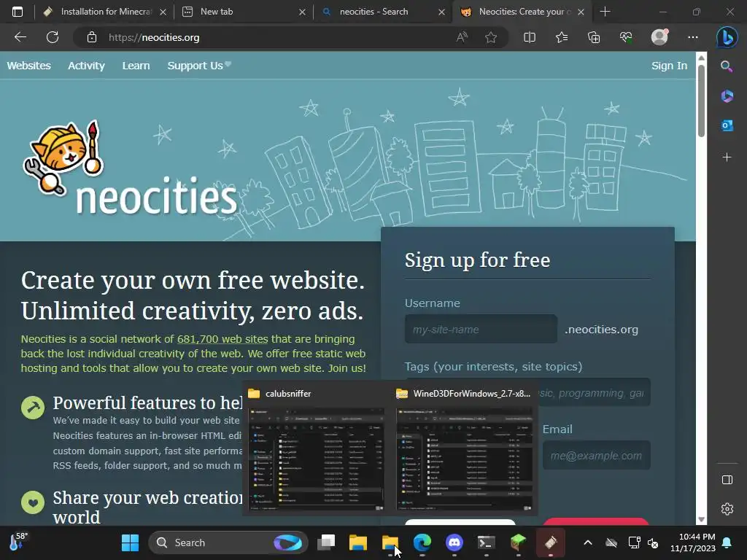Add this page to favorites star
The height and width of the screenshot is (560, 747).
[491, 37]
